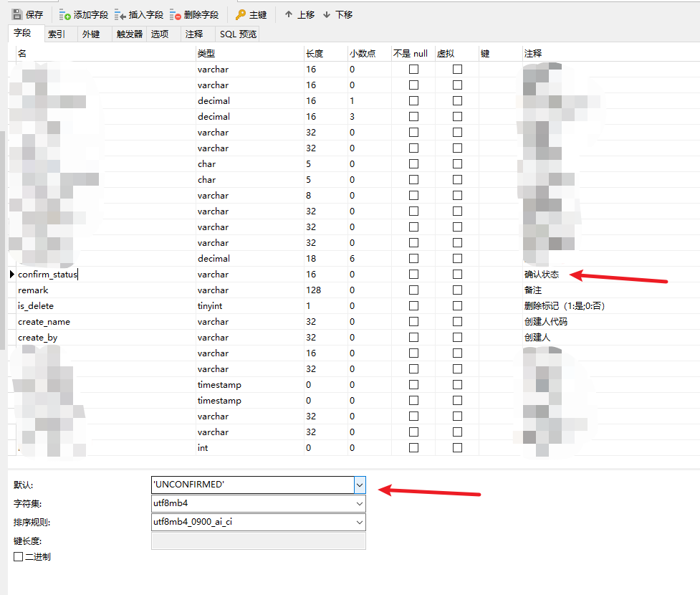Click the Add Field (添加字段) icon
Image resolution: width=700 pixels, height=595 pixels.
click(x=65, y=14)
